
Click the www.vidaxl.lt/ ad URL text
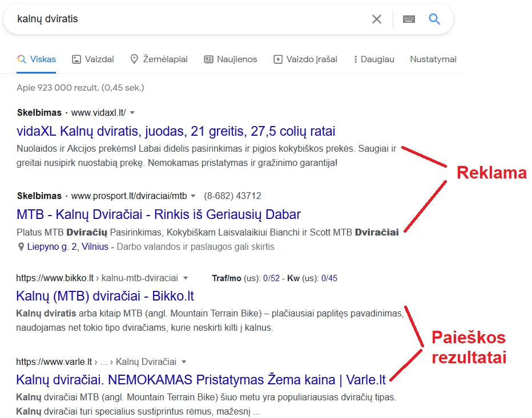point(98,112)
